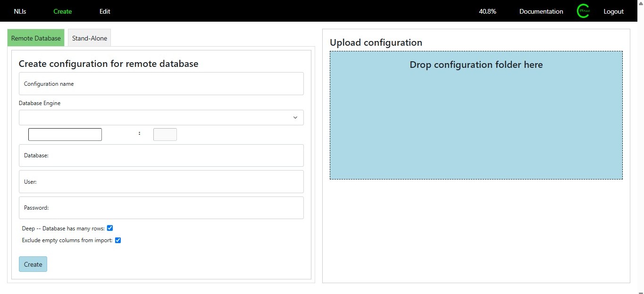Uncheck Deep -- Database has many rows
This screenshot has height=294, width=644.
click(110, 228)
